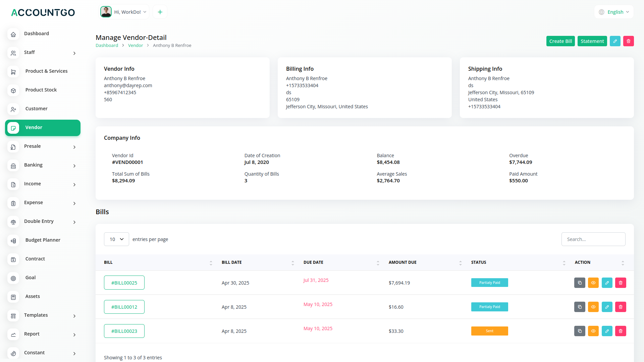Open the #BILL00025 bill link

click(124, 283)
